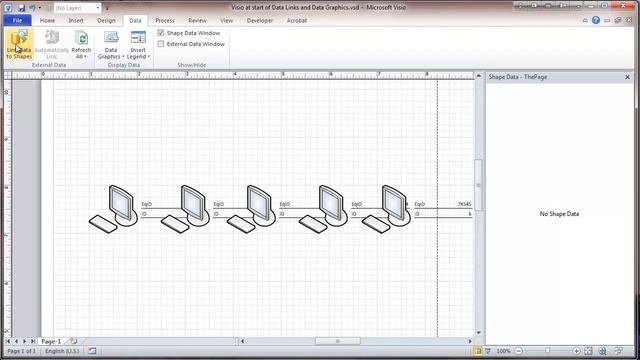Expand the Insert Legend dropdown arrow
Viewport: 640px width, 360px height.
(x=149, y=57)
